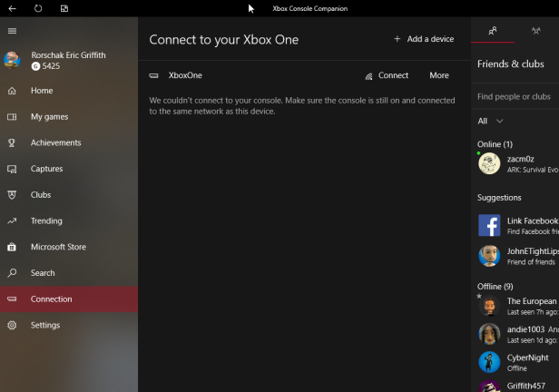Click the compact window icon in title bar
Screen dimensions: 559x392
[x=64, y=8]
